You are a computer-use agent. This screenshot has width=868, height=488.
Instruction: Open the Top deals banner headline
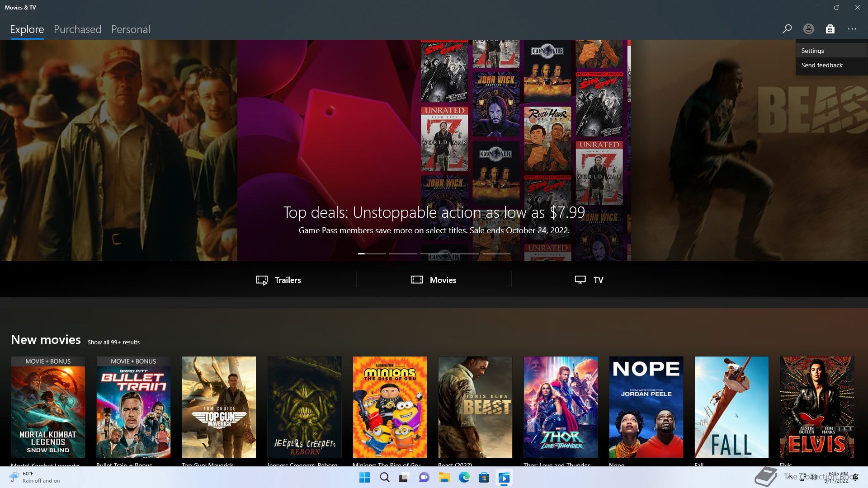click(x=434, y=212)
